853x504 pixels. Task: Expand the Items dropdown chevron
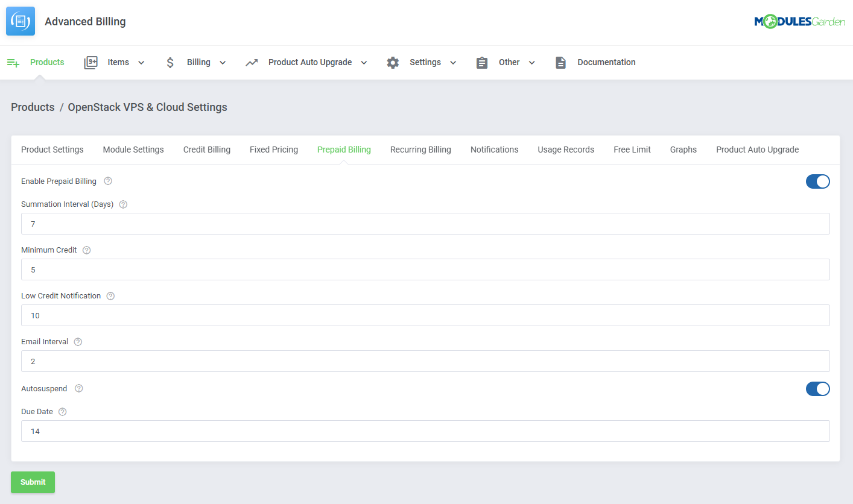pos(141,63)
